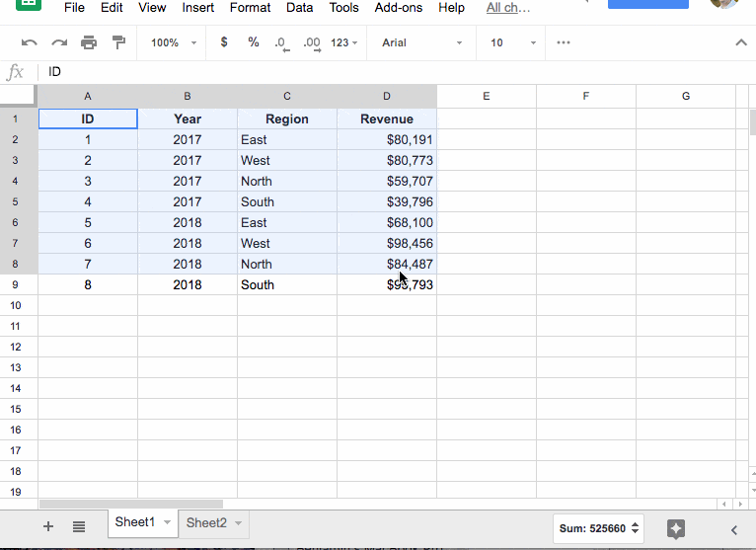The width and height of the screenshot is (756, 550).
Task: Add a new sheet
Action: tap(48, 526)
